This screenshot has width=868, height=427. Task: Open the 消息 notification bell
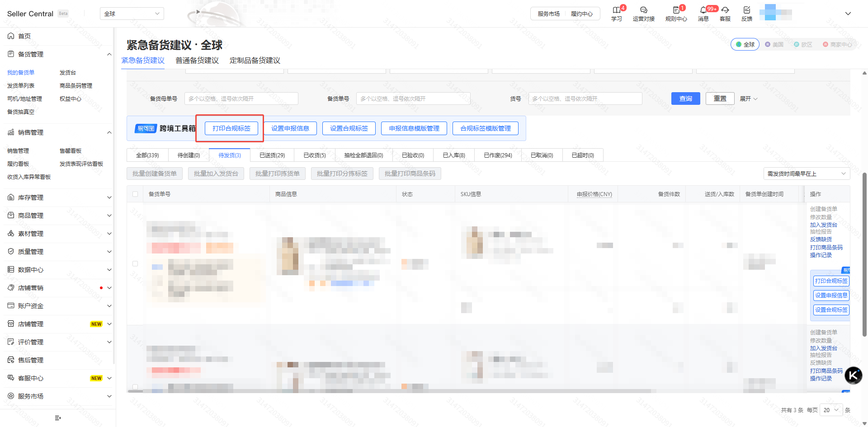(x=703, y=10)
